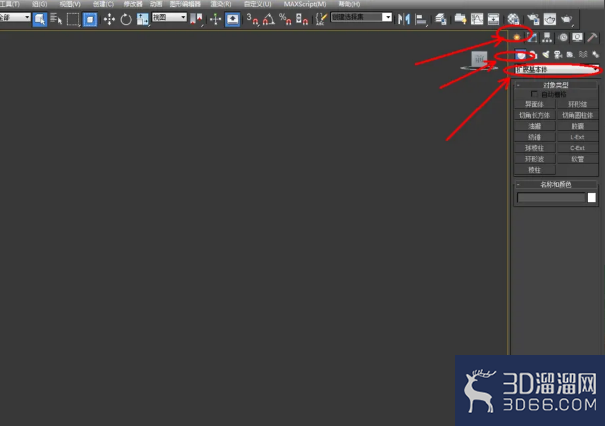Open the 视图(V) menu
This screenshot has height=426, width=605.
pos(70,4)
